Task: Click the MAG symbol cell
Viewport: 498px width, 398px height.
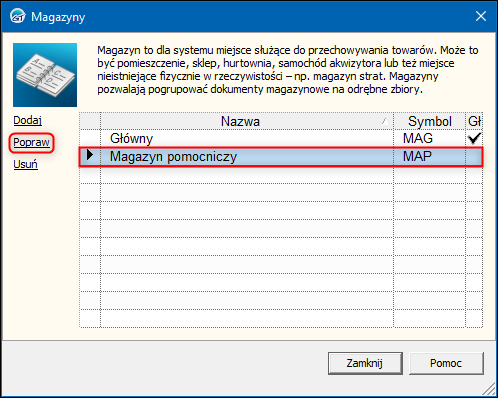Action: click(429, 138)
